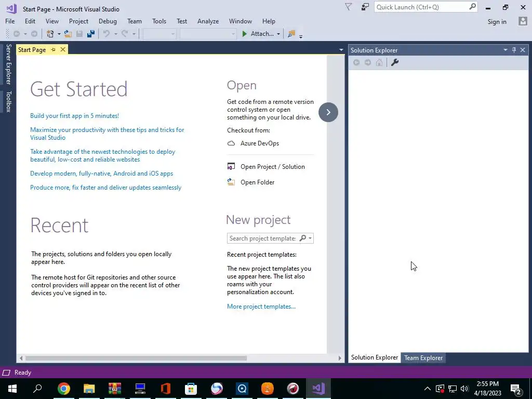Viewport: 532px width, 399px height.
Task: Click 'Produce more, fix faster and deliver updates' link
Action: 105,187
